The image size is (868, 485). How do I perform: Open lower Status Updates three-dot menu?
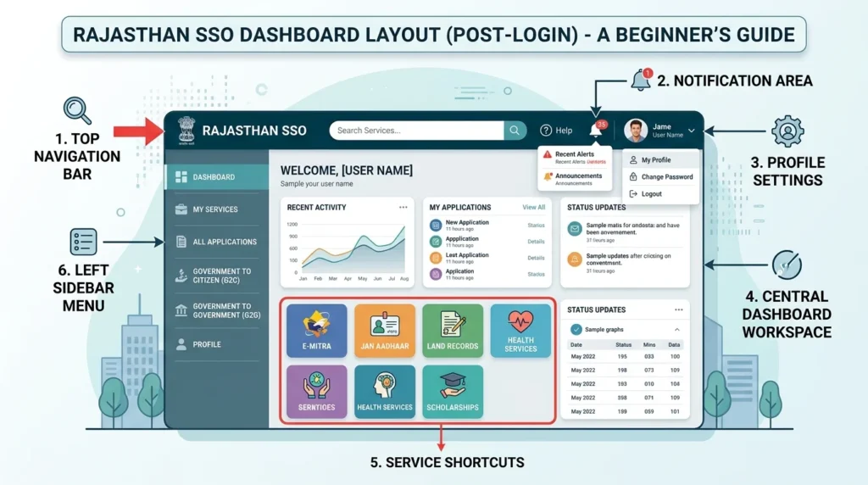click(x=679, y=310)
